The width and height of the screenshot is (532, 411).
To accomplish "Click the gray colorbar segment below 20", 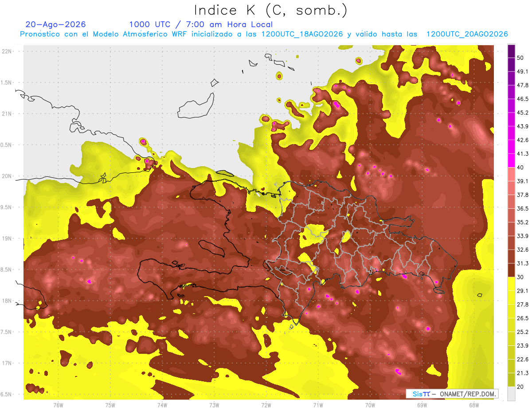I will pos(511,394).
